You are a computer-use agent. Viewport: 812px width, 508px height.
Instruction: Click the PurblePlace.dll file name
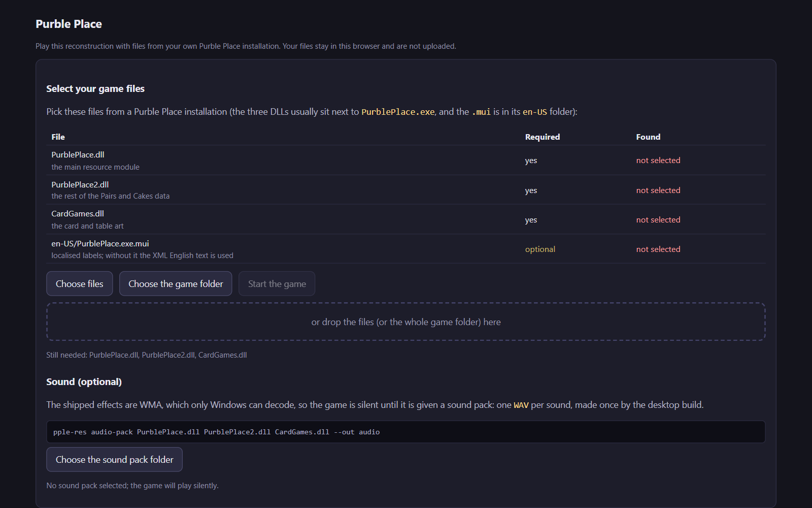tap(78, 154)
